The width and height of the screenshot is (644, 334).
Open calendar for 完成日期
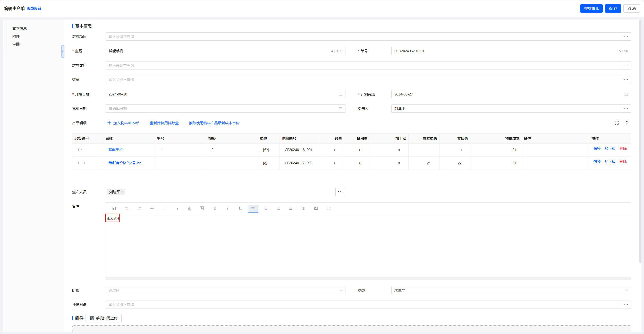[341, 109]
